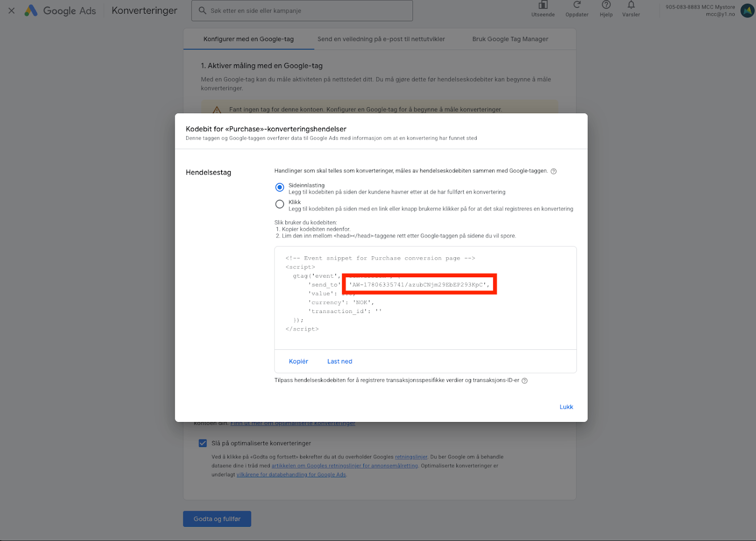Click the help icon beside the Google-taggen description

coord(554,171)
